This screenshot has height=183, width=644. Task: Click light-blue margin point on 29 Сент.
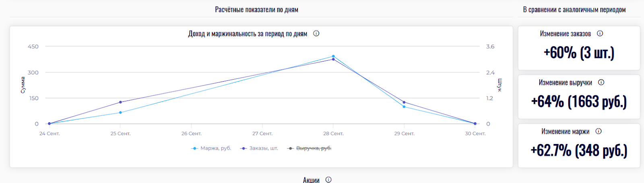404,107
